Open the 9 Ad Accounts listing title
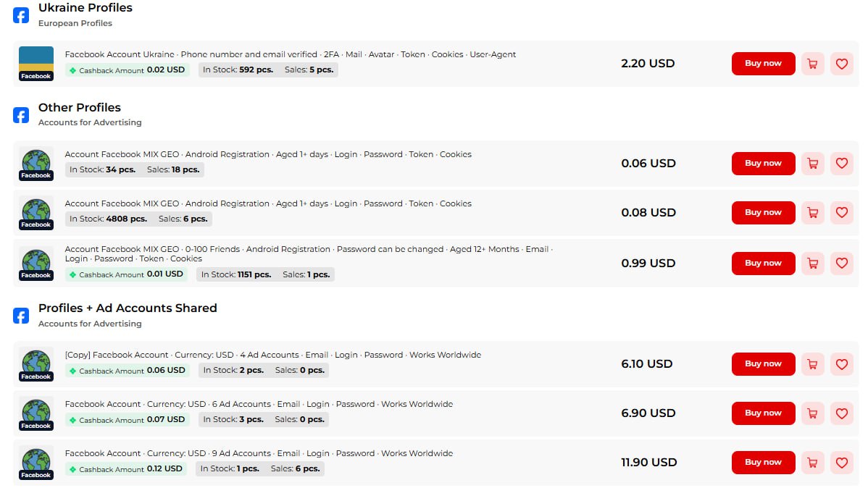 tap(259, 453)
